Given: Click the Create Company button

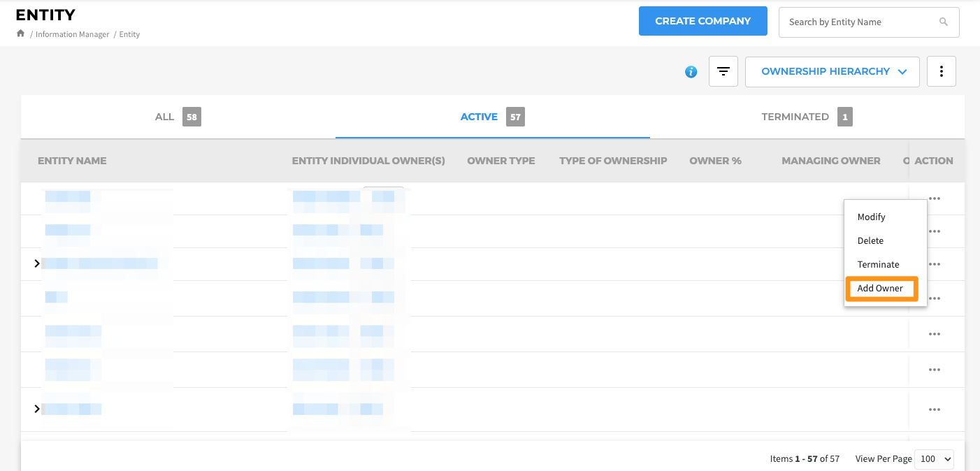Looking at the screenshot, I should pos(702,21).
